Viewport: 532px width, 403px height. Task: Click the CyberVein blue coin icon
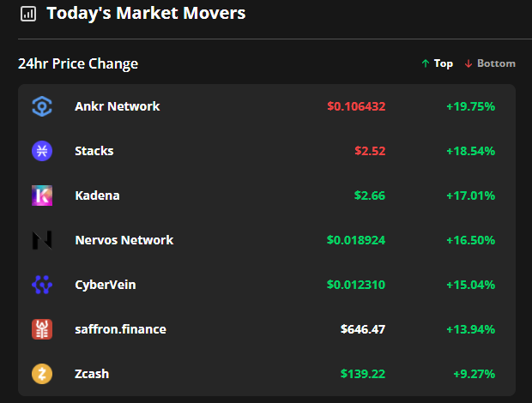pyautogui.click(x=42, y=285)
